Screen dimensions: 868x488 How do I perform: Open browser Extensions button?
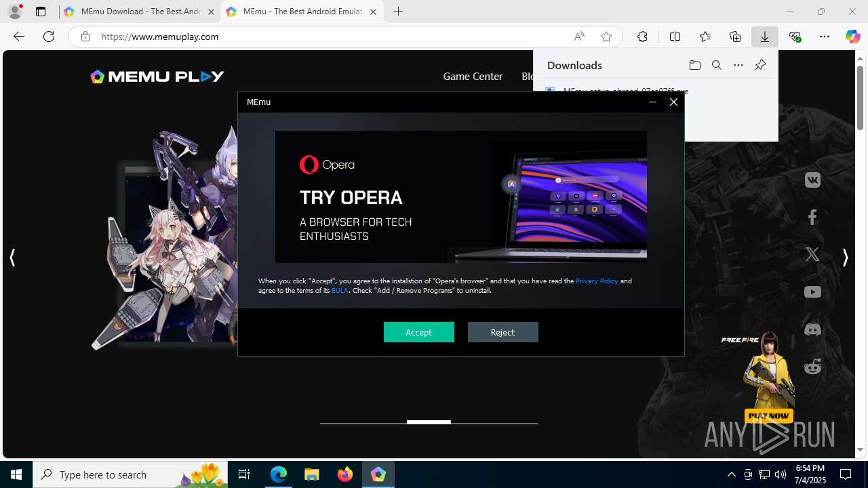click(x=642, y=37)
